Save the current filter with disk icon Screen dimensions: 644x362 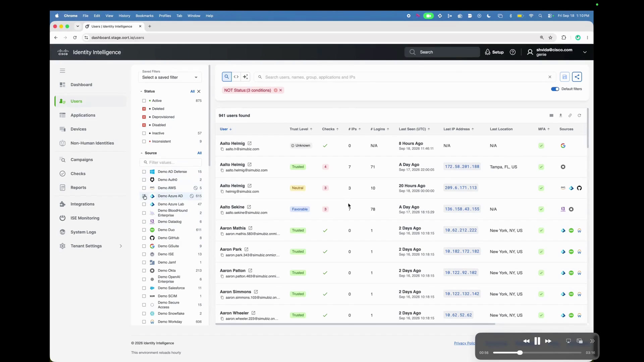tap(565, 77)
